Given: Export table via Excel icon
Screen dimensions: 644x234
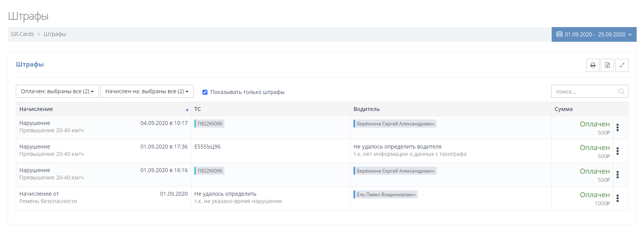Looking at the screenshot, I should pyautogui.click(x=607, y=65).
